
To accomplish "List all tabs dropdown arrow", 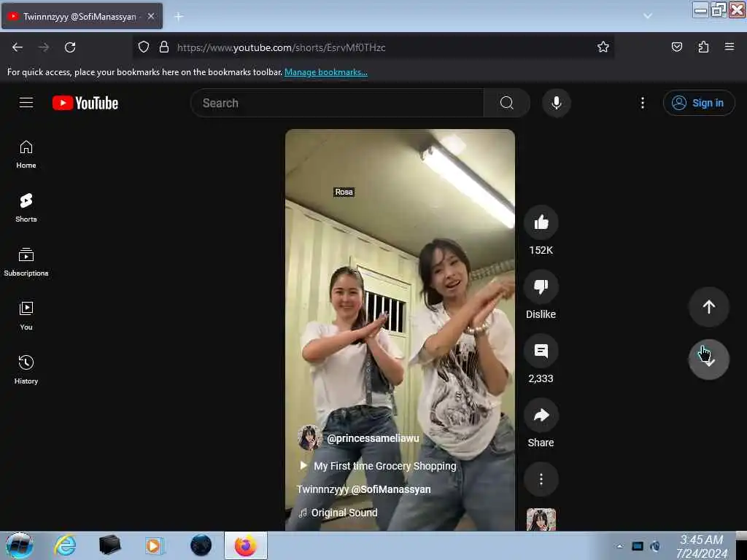I will click(648, 16).
